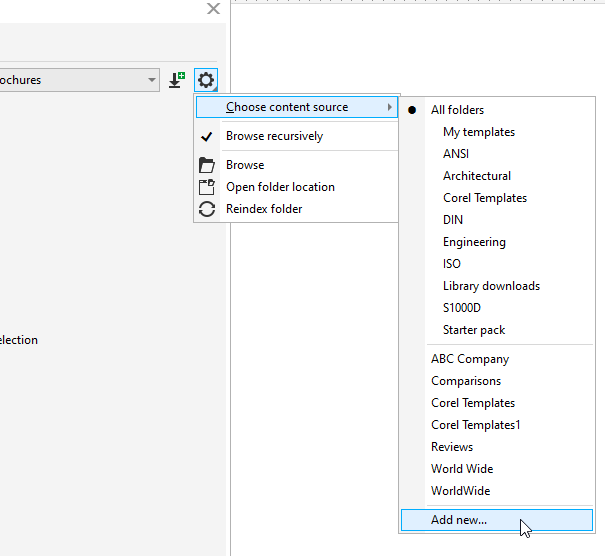
Task: Pick the Engineering content source
Action: click(x=474, y=242)
